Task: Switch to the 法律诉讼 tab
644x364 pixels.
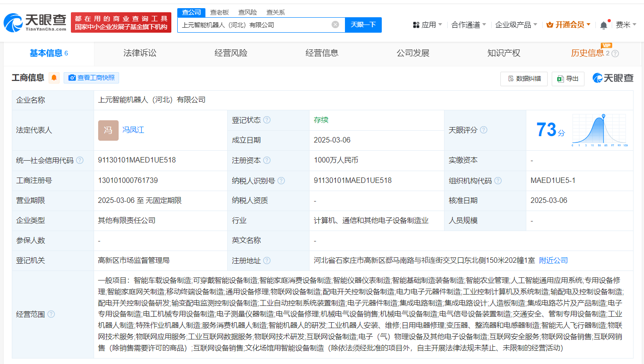Action: [x=140, y=53]
